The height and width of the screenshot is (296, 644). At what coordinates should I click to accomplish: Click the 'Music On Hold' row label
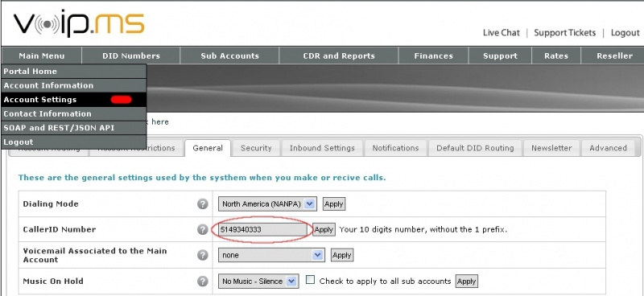pyautogui.click(x=53, y=282)
